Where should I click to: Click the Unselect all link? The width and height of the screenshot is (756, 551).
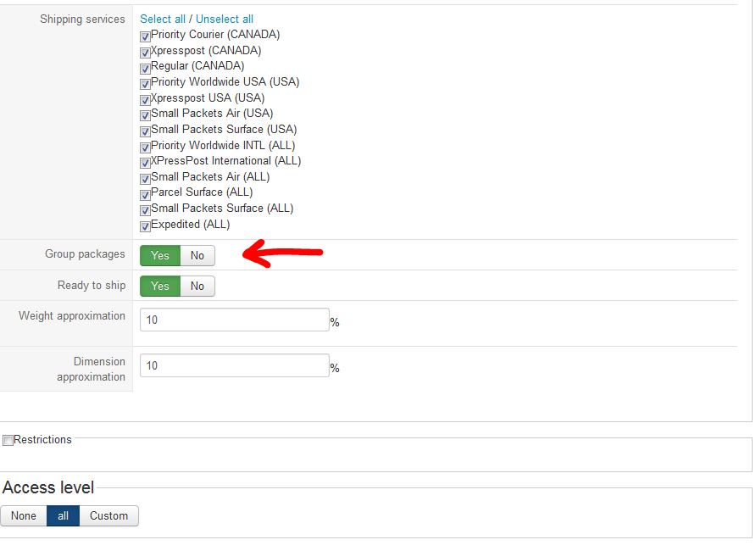tap(225, 19)
